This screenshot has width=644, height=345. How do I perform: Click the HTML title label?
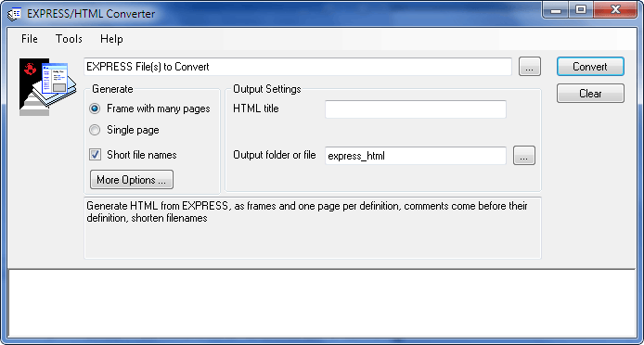(x=255, y=109)
